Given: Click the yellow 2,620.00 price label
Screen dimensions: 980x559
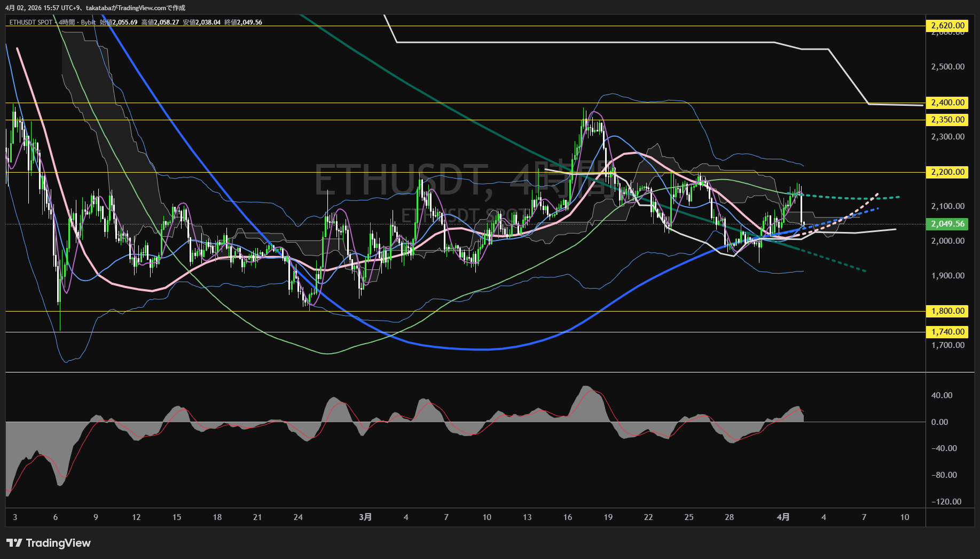Looking at the screenshot, I should coord(947,26).
